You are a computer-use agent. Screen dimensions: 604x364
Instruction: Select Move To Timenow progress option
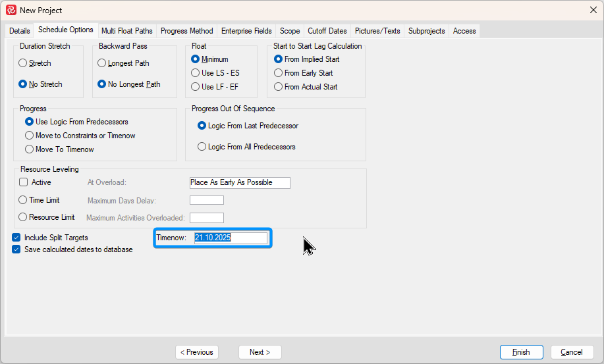click(30, 149)
